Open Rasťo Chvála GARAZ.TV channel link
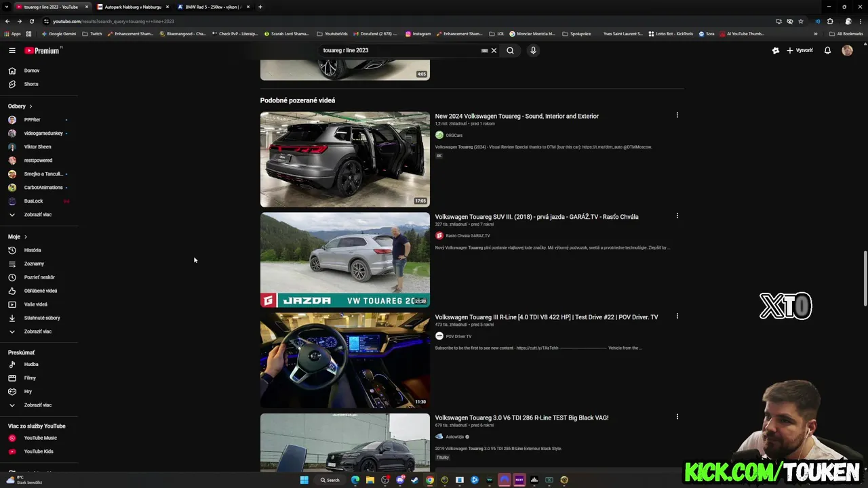Screen dimensions: 868x488 coord(468,236)
